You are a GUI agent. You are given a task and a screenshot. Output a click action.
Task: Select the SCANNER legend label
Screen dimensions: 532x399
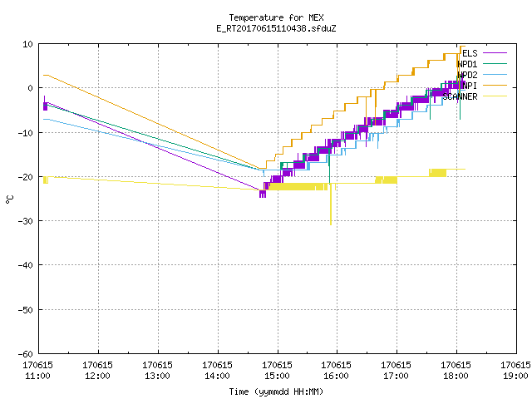tap(460, 96)
